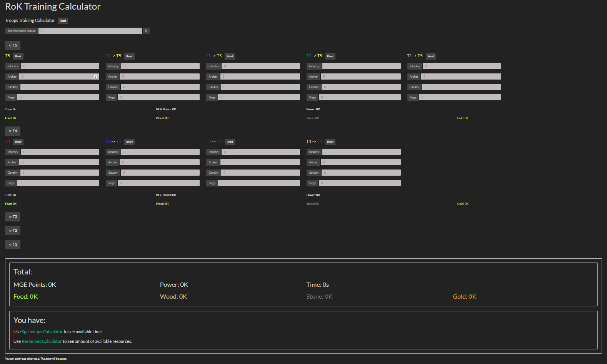Open the Speedups Calculator link

pos(42,332)
